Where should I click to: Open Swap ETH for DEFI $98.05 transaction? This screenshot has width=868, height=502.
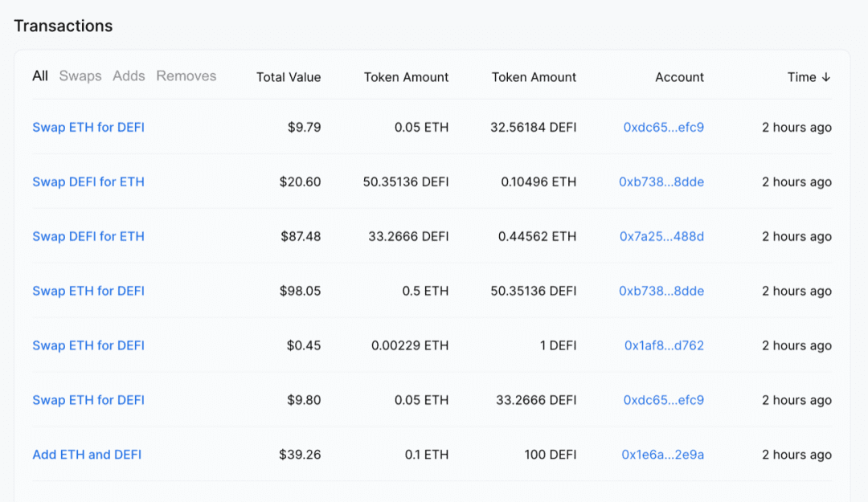[88, 291]
